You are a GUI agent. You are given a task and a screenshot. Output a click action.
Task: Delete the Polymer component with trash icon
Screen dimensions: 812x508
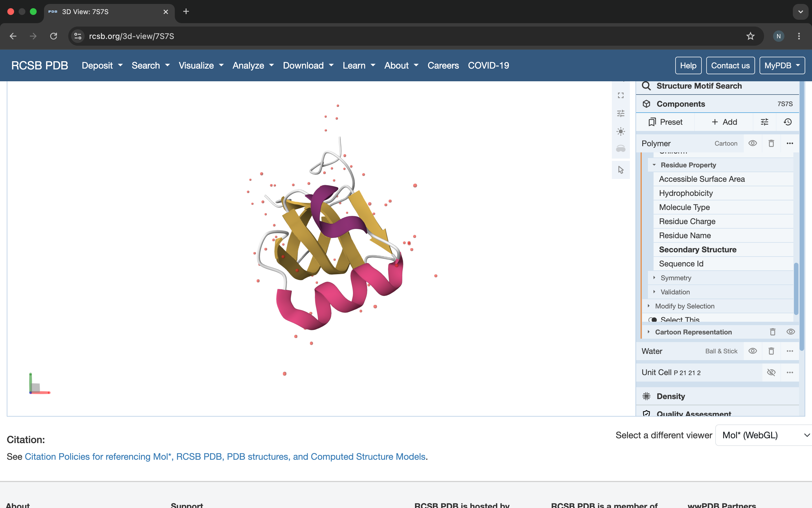click(771, 143)
